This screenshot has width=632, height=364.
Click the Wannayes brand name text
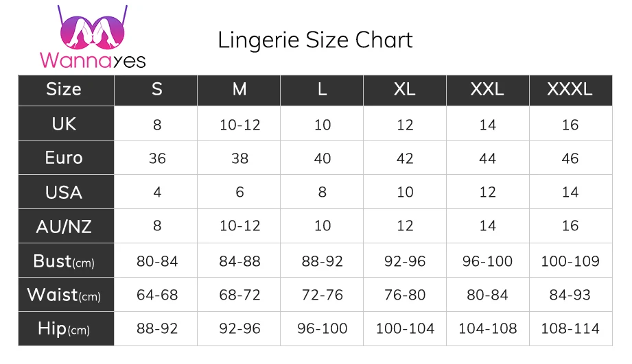coord(93,60)
